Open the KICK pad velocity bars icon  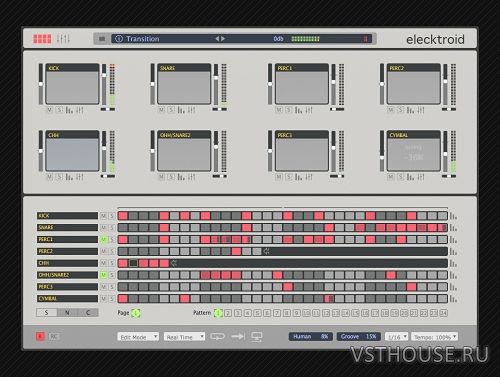tap(69, 110)
